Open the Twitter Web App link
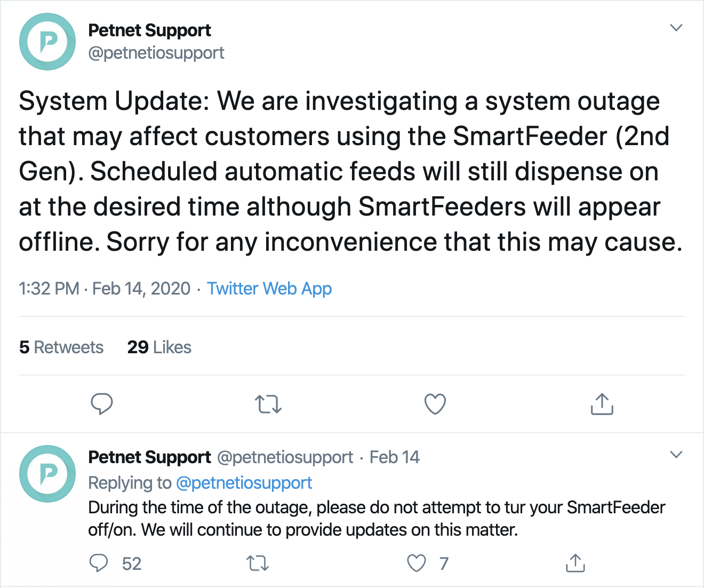 click(x=269, y=289)
